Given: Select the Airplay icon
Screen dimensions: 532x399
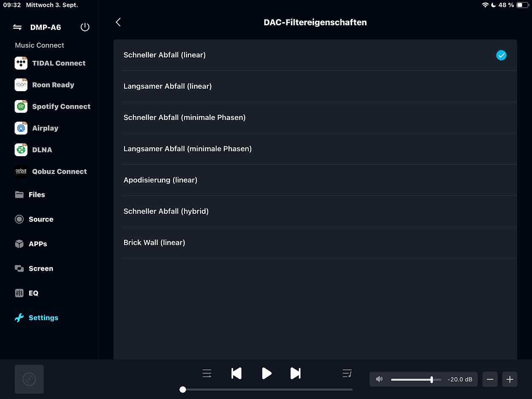Looking at the screenshot, I should tap(21, 128).
